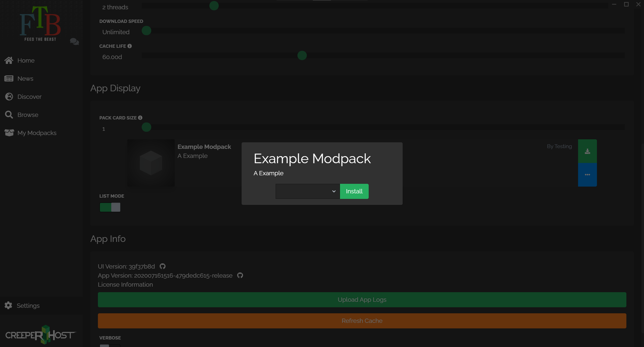The height and width of the screenshot is (347, 644).
Task: Toggle List Mode off
Action: tap(110, 207)
